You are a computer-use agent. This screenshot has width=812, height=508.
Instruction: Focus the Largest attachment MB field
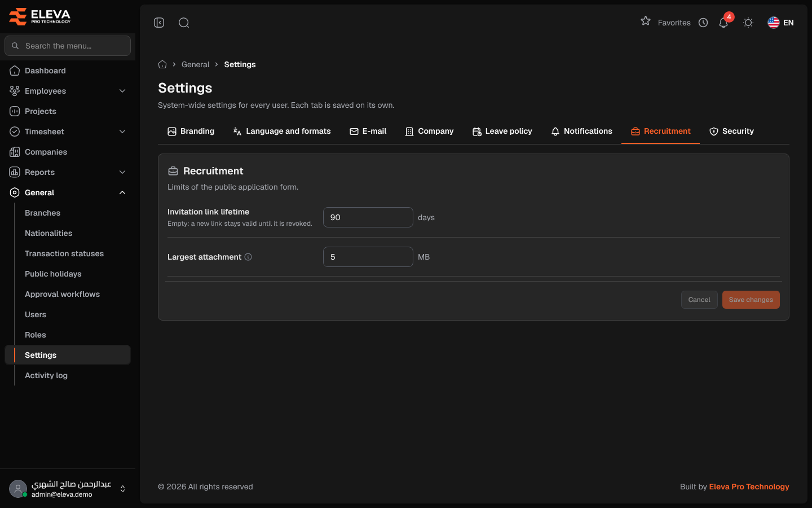point(368,257)
